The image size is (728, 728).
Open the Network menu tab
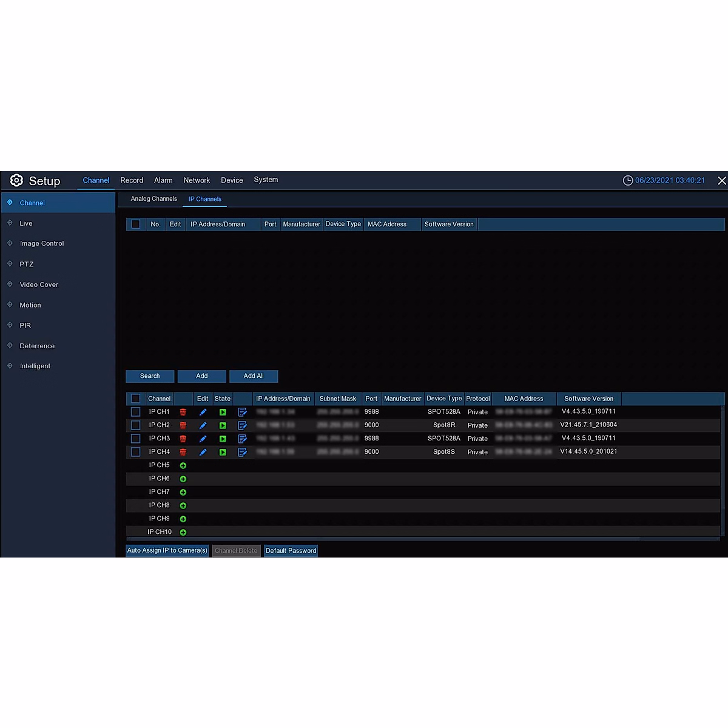[197, 180]
